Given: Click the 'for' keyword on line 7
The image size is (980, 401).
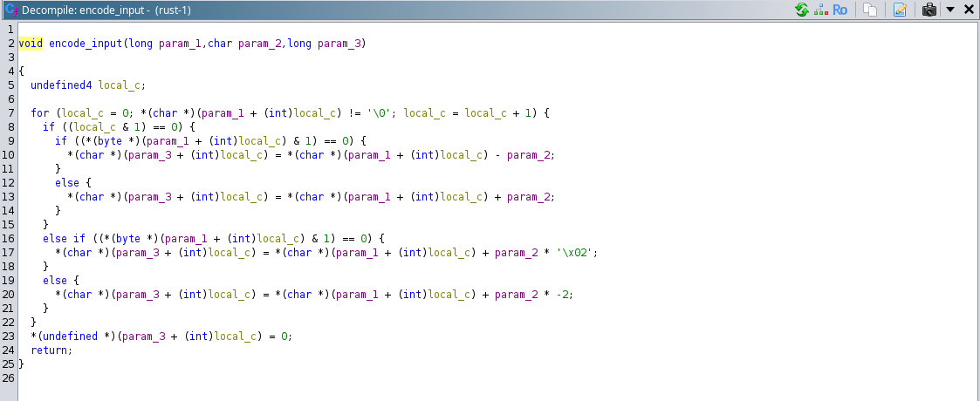Looking at the screenshot, I should click(39, 113).
